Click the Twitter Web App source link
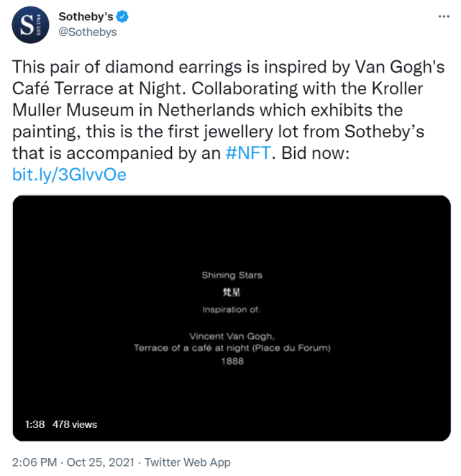Image resolution: width=461 pixels, height=476 pixels. [187, 462]
